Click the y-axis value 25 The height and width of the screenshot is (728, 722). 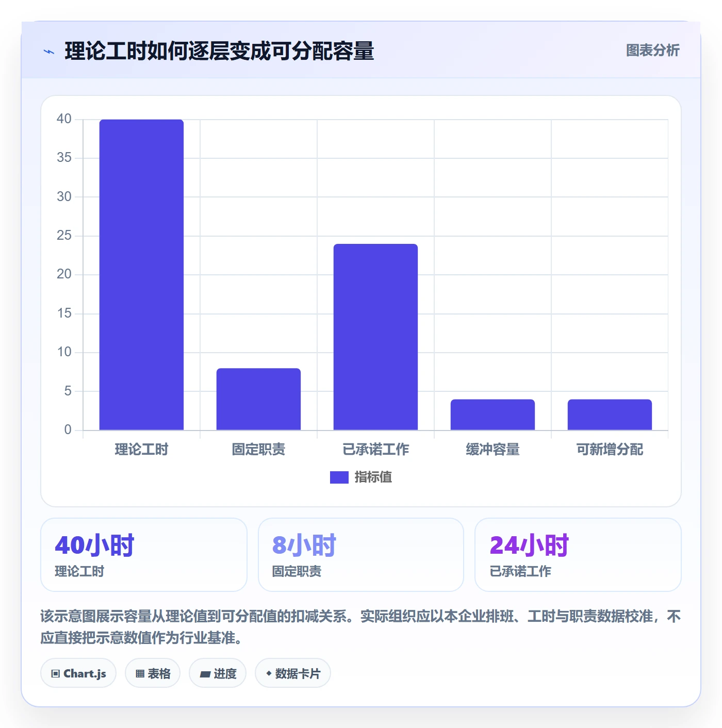[x=64, y=236]
